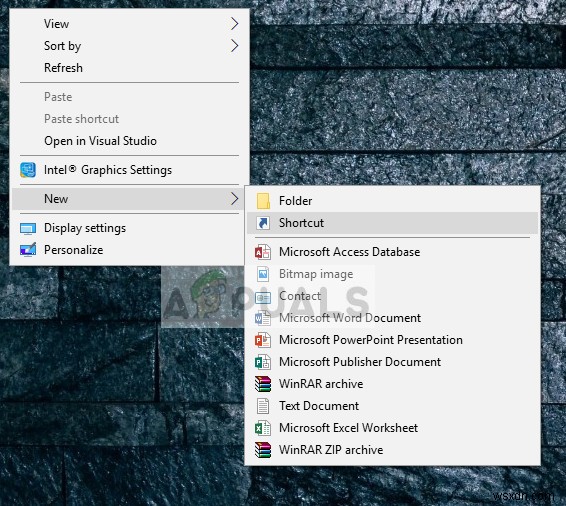Screen dimensions: 566x506
Task: Select Shortcut in the New submenu
Action: pyautogui.click(x=393, y=223)
